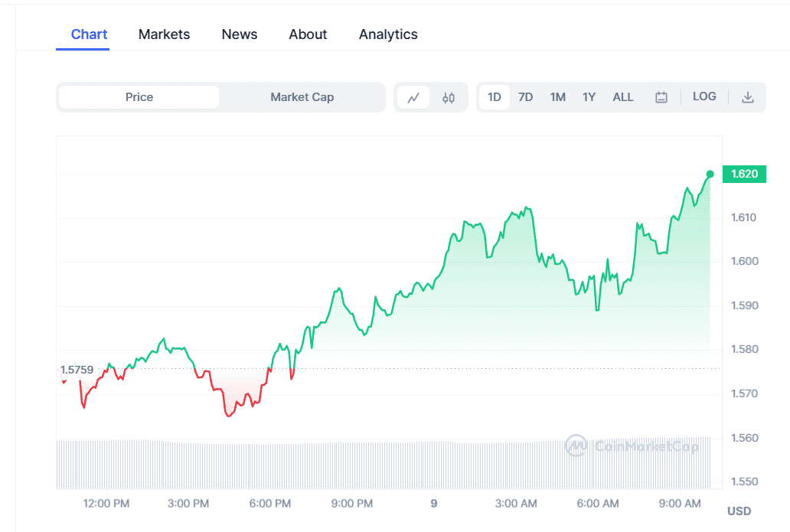Switch chart to Price view
Viewport: 790px width, 532px height.
pos(139,97)
